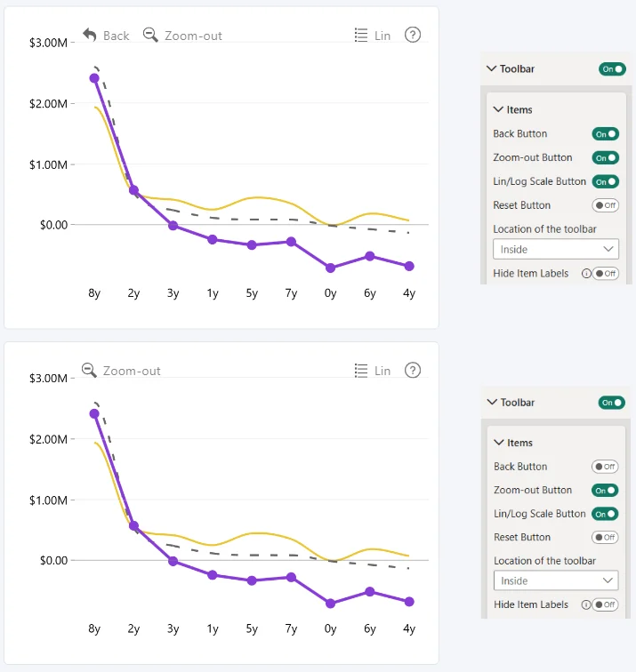Click Zoom-out text in the top chart toolbar
Viewport: 636px width, 672px height.
click(193, 36)
